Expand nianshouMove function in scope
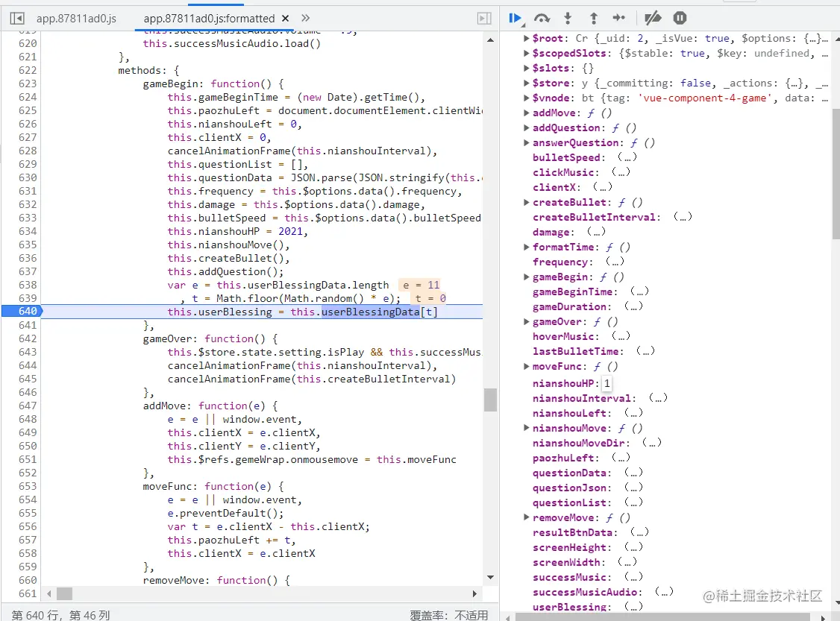 pos(527,428)
